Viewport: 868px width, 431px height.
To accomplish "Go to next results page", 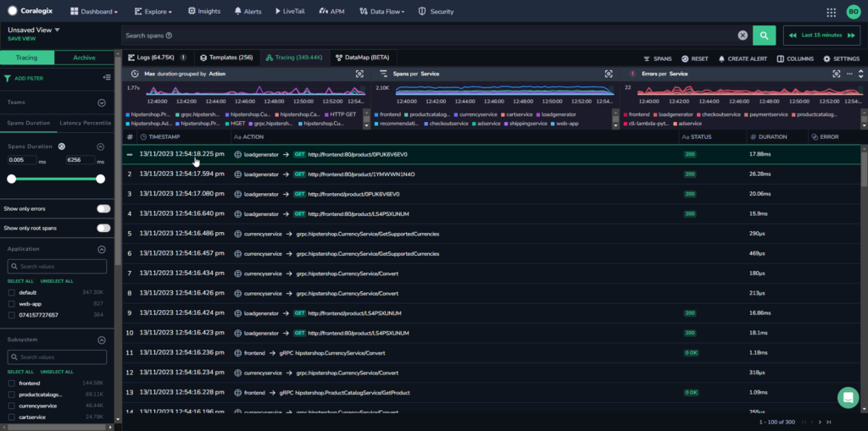I will tap(820, 423).
